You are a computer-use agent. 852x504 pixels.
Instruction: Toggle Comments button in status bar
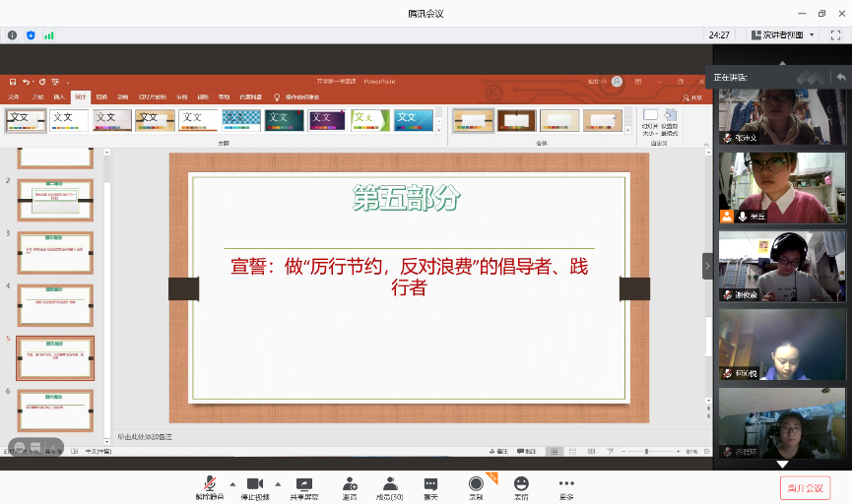(x=527, y=451)
